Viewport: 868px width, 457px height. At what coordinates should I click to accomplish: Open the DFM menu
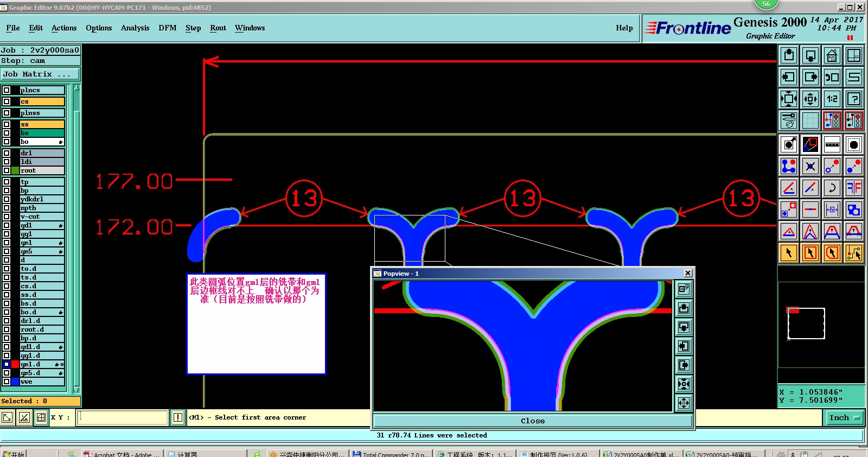click(x=168, y=28)
